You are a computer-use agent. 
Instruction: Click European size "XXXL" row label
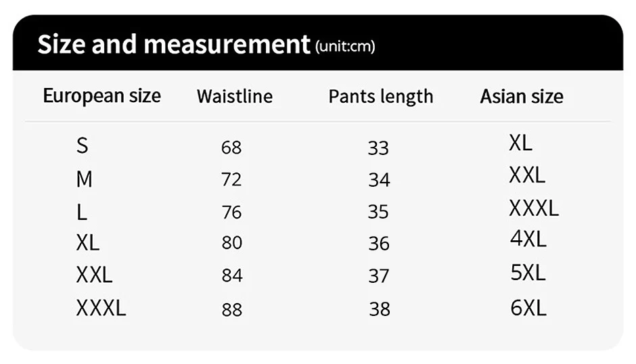point(101,309)
